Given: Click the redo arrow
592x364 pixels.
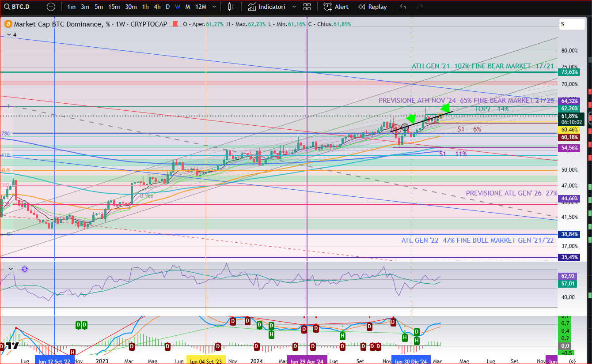Looking at the screenshot, I should click(x=420, y=7).
